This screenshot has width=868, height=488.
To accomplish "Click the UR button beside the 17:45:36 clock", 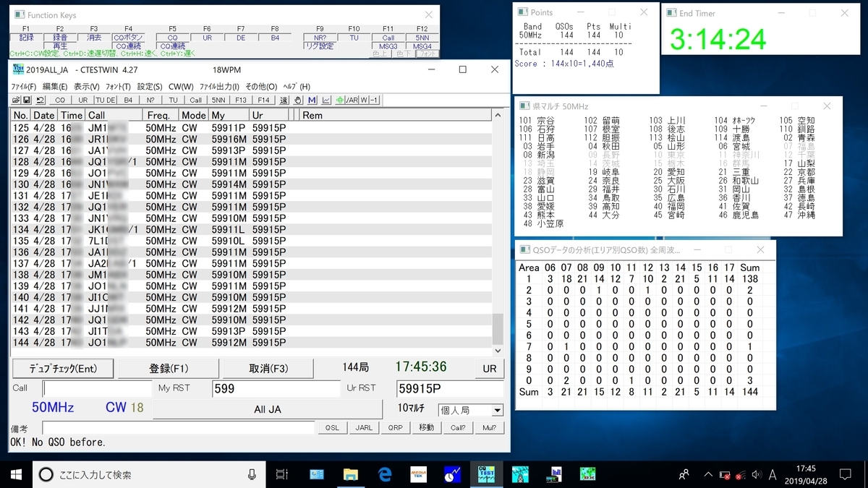I will pyautogui.click(x=490, y=368).
